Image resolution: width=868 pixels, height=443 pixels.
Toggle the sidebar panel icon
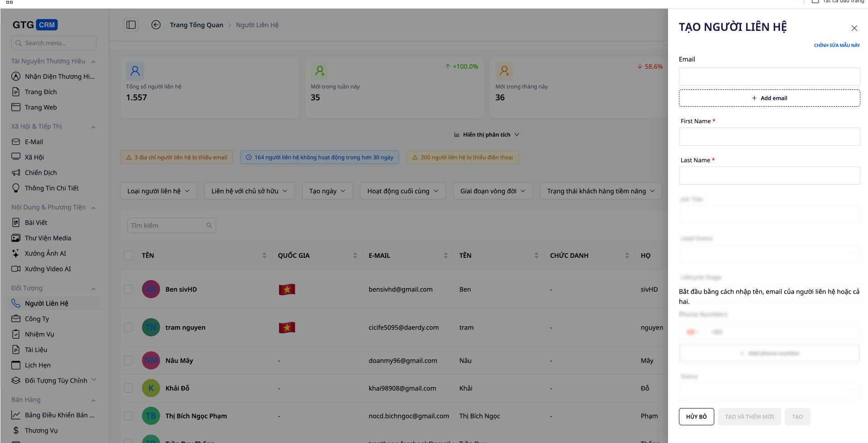pos(131,25)
